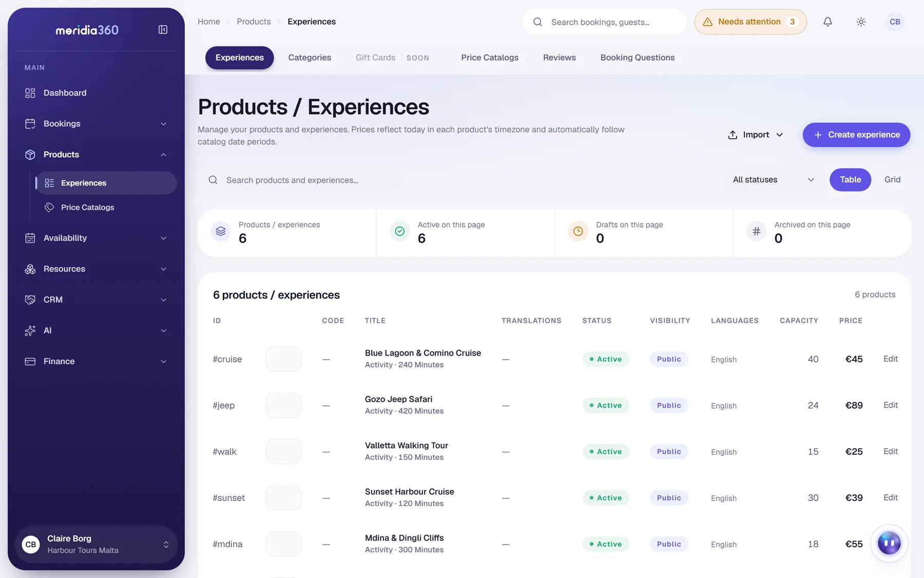Click the Sunset Harbour Cruise title
924x578 pixels.
tap(409, 492)
